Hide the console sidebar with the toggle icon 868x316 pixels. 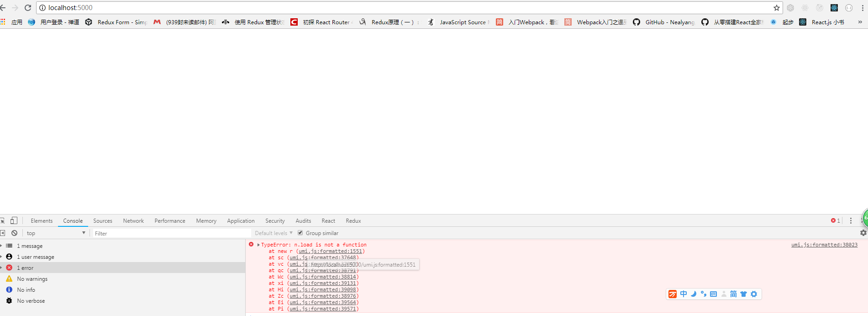(x=3, y=233)
